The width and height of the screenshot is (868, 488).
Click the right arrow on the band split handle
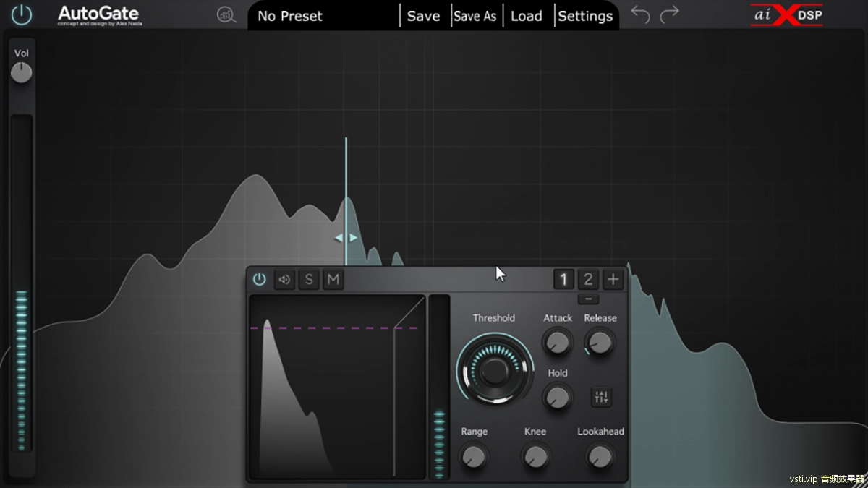354,237
